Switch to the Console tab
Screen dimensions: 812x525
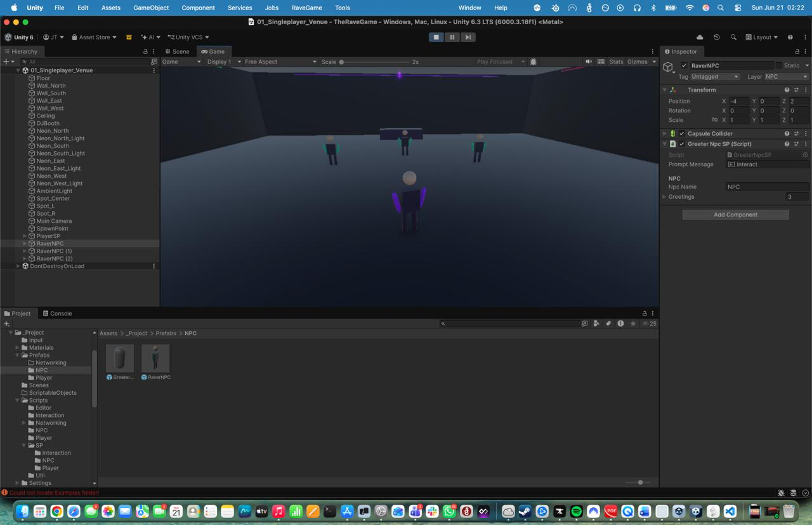click(x=57, y=314)
